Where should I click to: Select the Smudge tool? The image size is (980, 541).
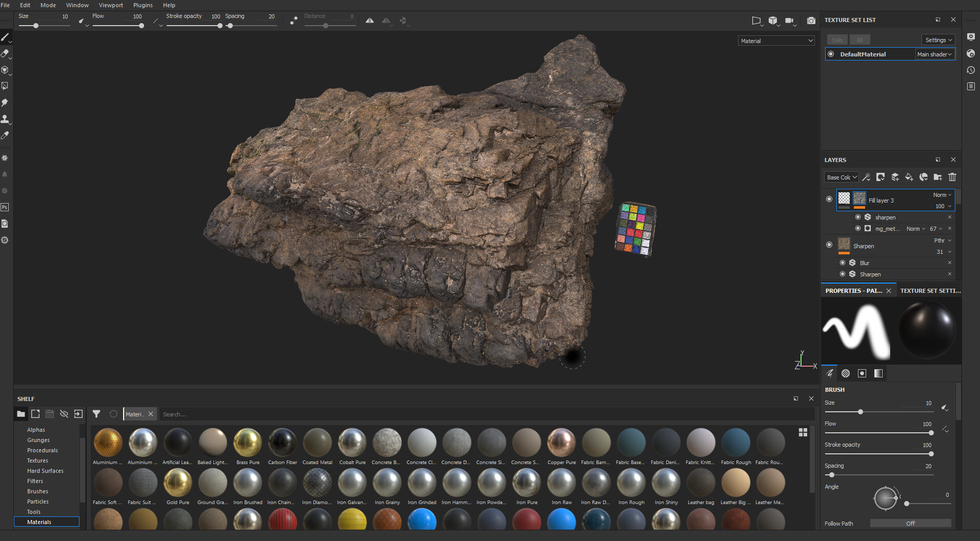click(x=5, y=103)
